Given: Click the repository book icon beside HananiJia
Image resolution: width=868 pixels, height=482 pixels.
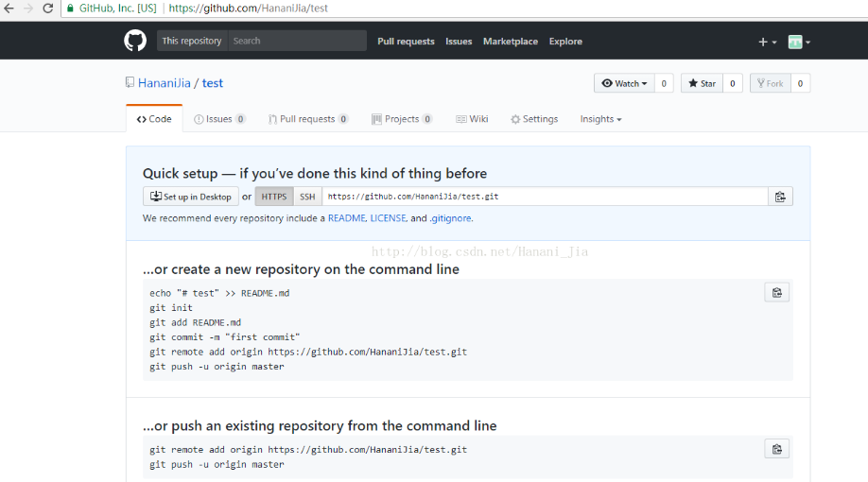Looking at the screenshot, I should tap(130, 82).
